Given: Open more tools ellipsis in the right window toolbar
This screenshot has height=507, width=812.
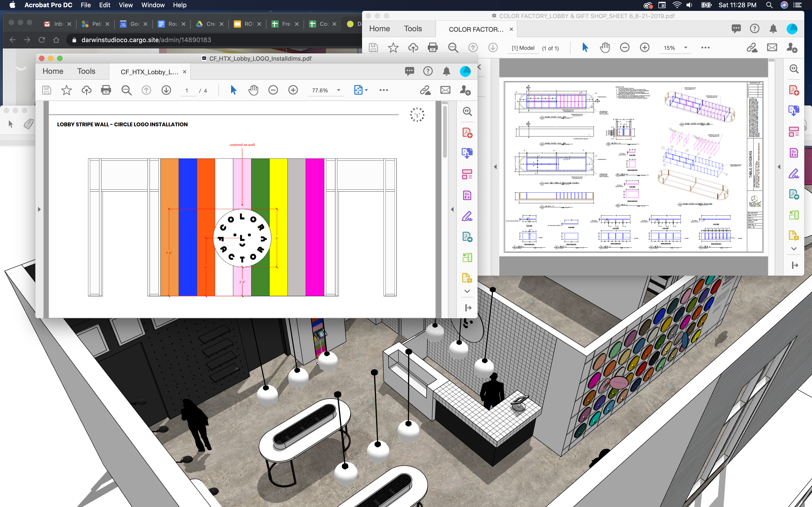Looking at the screenshot, I should pos(705,48).
